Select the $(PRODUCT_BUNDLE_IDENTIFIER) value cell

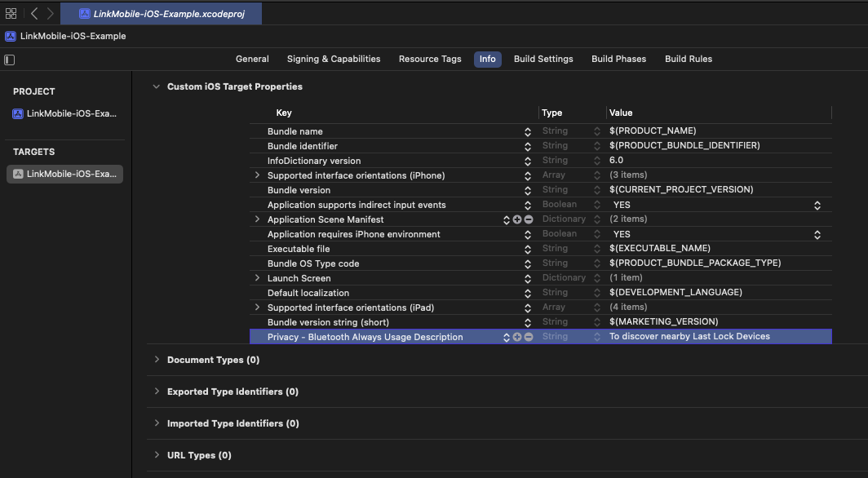pos(684,145)
